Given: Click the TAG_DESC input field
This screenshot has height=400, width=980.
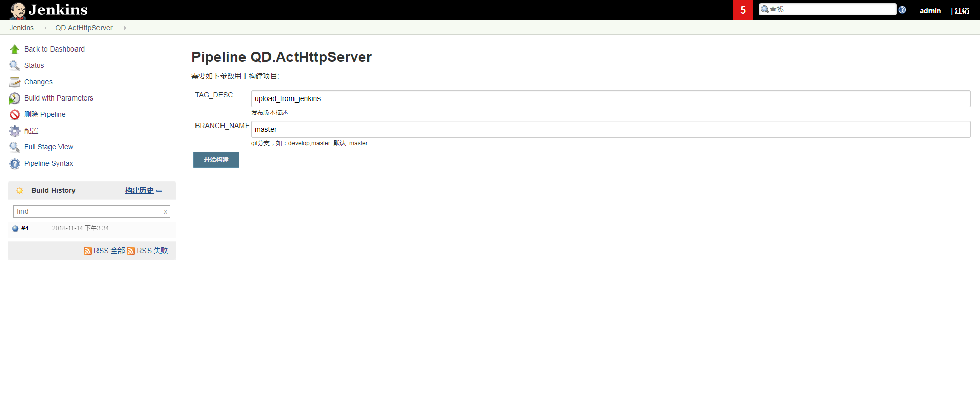Looking at the screenshot, I should point(610,99).
